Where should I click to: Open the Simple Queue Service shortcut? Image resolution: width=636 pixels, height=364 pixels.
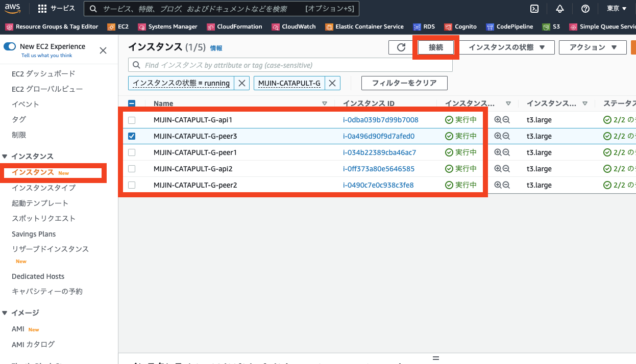point(603,27)
